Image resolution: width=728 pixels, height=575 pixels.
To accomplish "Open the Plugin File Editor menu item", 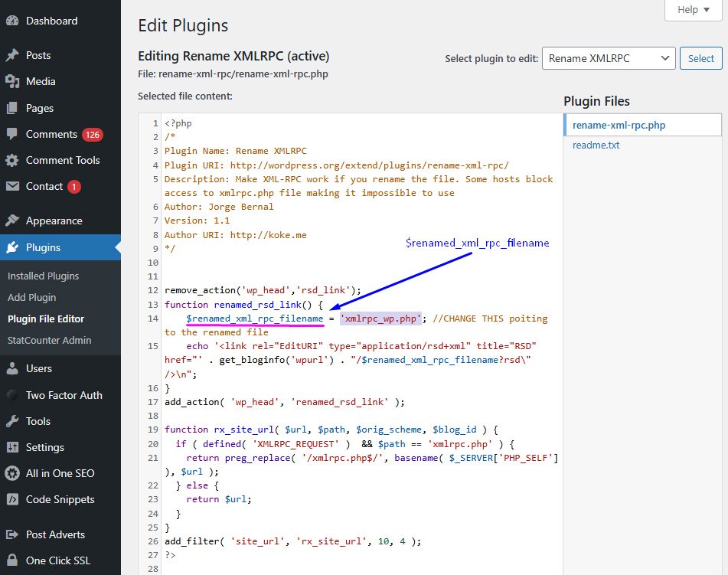I will click(x=47, y=319).
